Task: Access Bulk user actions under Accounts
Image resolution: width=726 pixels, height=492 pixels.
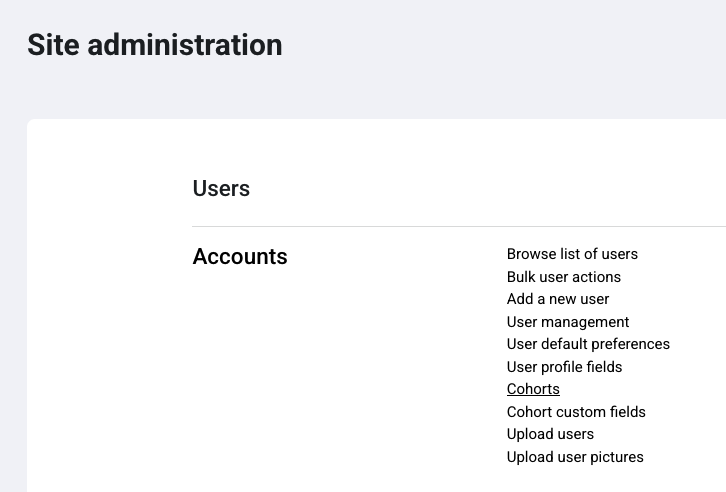Action: coord(563,277)
